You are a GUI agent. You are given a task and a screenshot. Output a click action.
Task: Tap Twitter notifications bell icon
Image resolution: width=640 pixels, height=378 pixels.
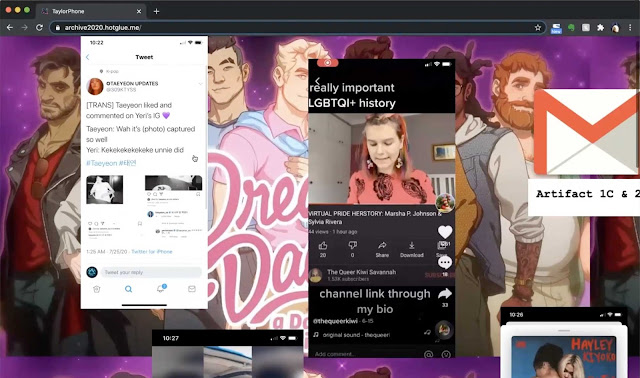coord(161,288)
